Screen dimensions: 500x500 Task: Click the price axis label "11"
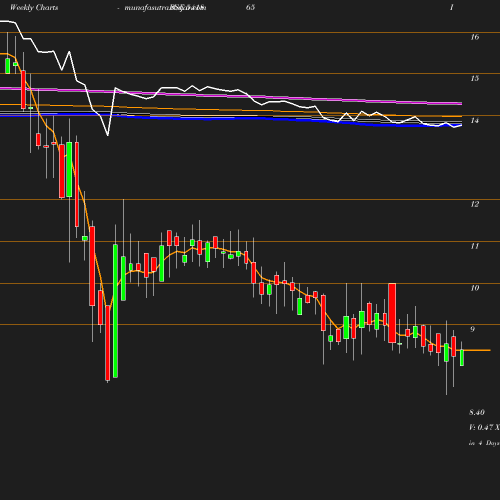475,246
